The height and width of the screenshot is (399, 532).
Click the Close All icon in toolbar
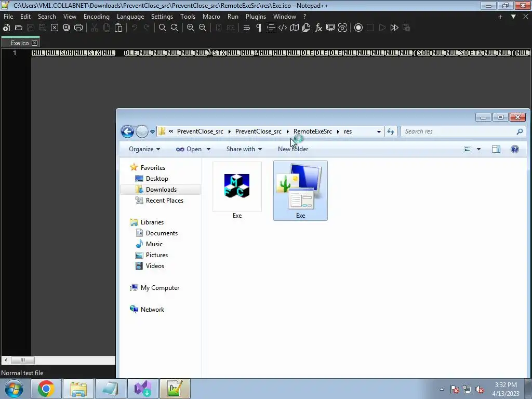click(66, 28)
